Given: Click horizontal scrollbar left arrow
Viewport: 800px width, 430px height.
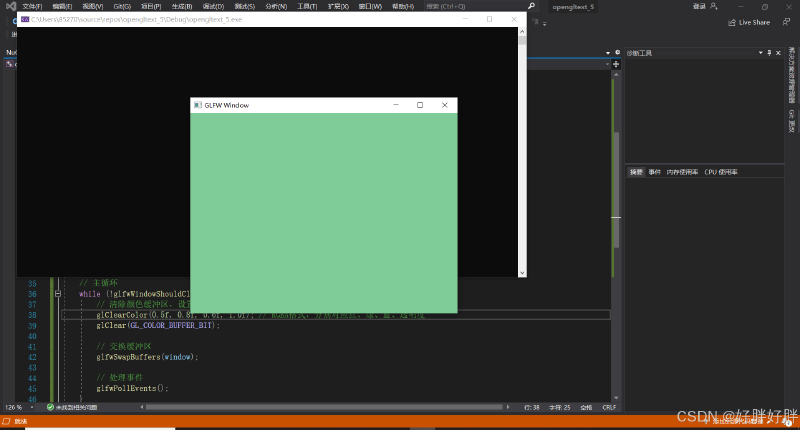Looking at the screenshot, I should click(142, 407).
